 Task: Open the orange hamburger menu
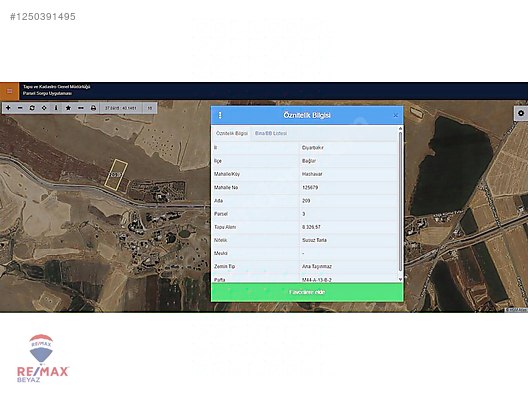[9, 91]
